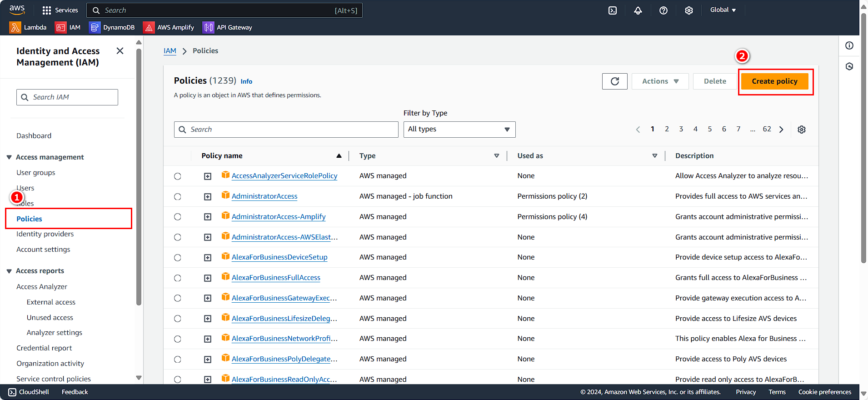868x400 pixels.
Task: Open Dashboard in IAM sidebar
Action: coord(34,136)
